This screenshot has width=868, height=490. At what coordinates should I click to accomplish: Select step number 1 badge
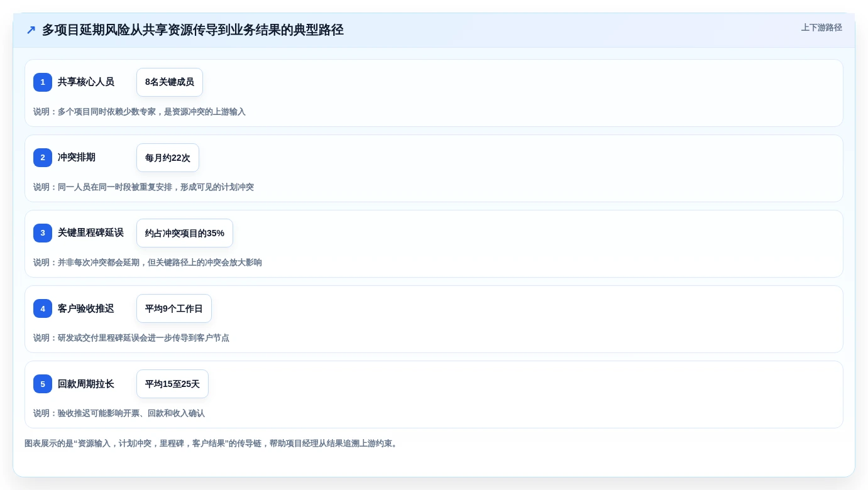43,82
